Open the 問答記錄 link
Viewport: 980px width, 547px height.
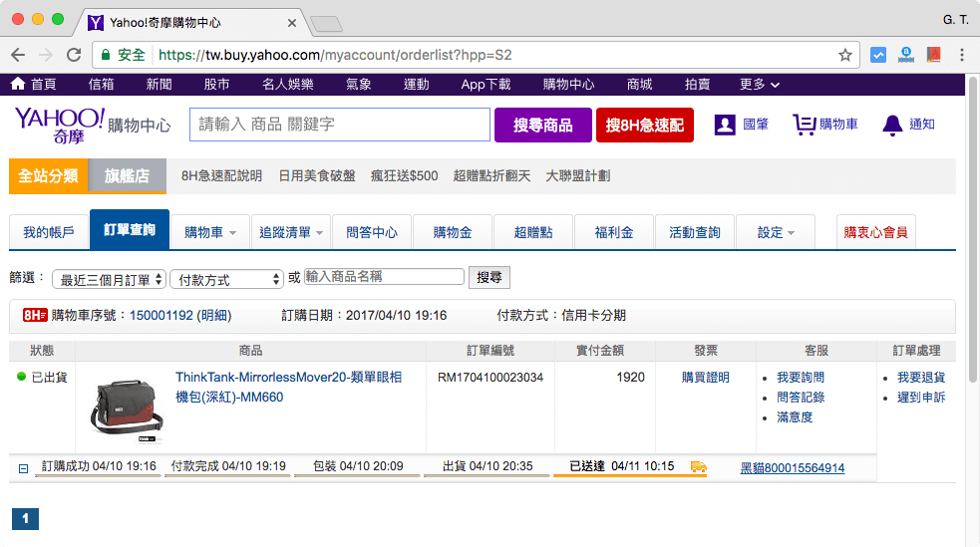point(801,398)
